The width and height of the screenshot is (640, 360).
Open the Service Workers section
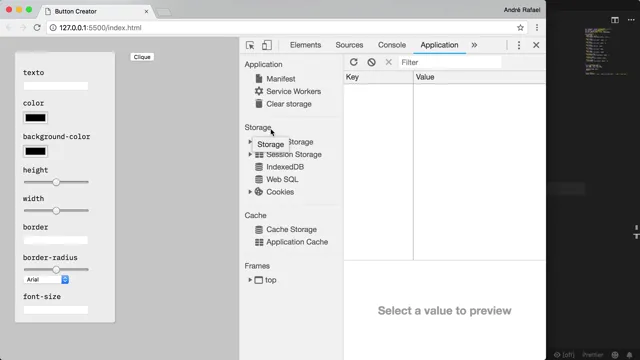pyautogui.click(x=287, y=91)
